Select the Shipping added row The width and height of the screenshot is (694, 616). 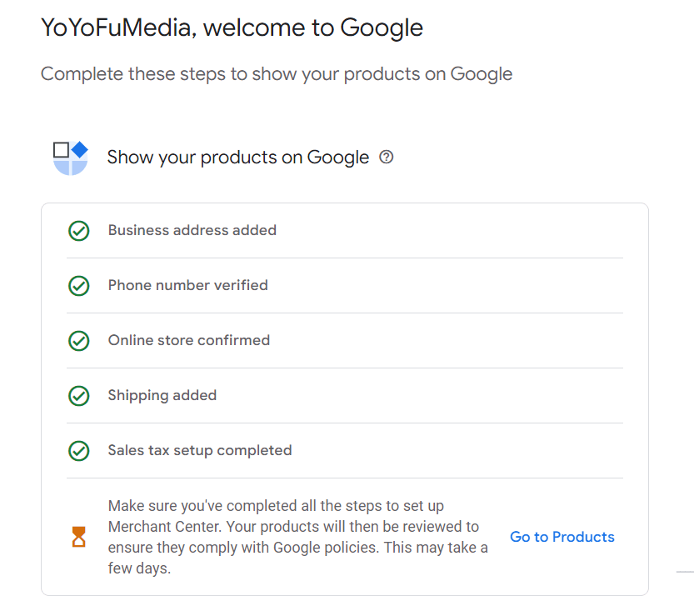pyautogui.click(x=162, y=395)
